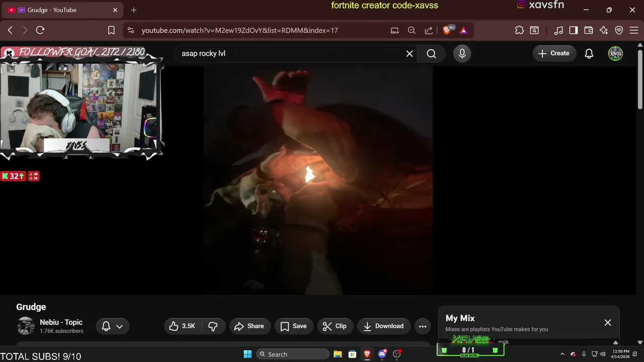The height and width of the screenshot is (362, 644).
Task: Open OBS Studio from the taskbar
Action: tap(397, 354)
